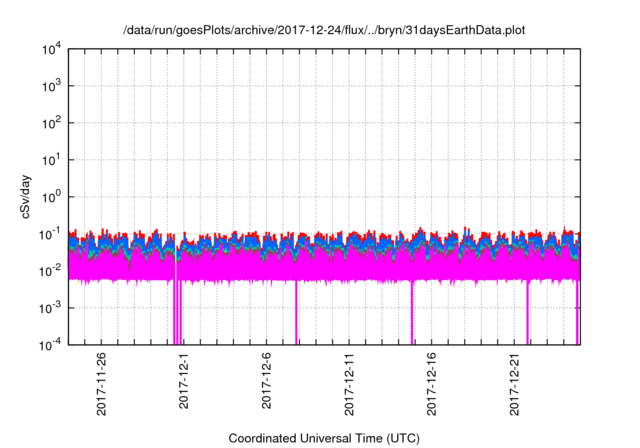Click the 10^-4 y-axis tick label
The width and height of the screenshot is (640, 448).
pyautogui.click(x=49, y=346)
